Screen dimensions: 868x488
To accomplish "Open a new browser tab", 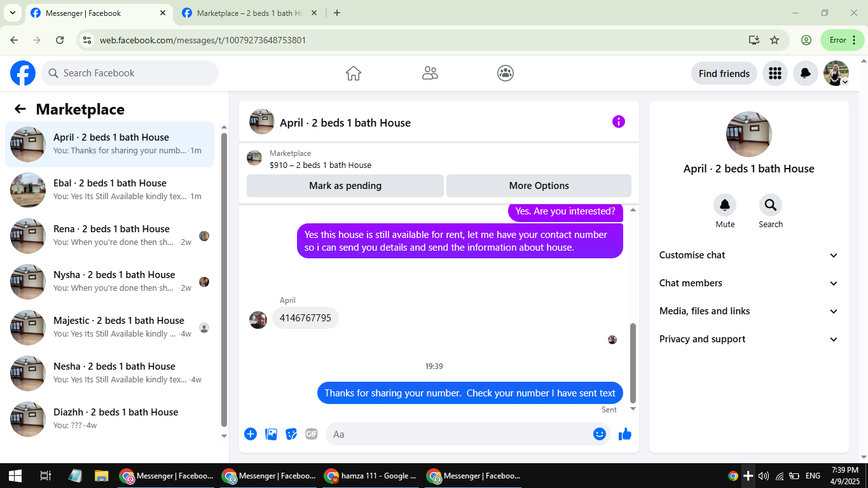I will point(337,13).
